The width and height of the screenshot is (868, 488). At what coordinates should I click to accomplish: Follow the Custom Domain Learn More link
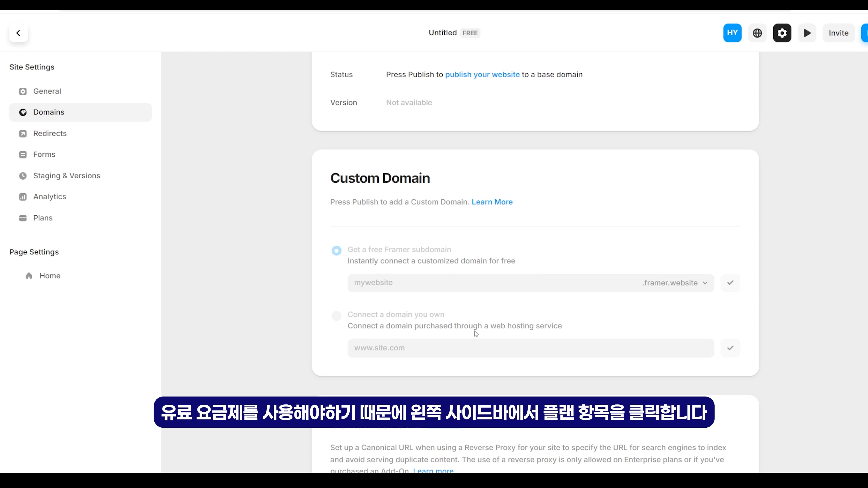pyautogui.click(x=492, y=202)
